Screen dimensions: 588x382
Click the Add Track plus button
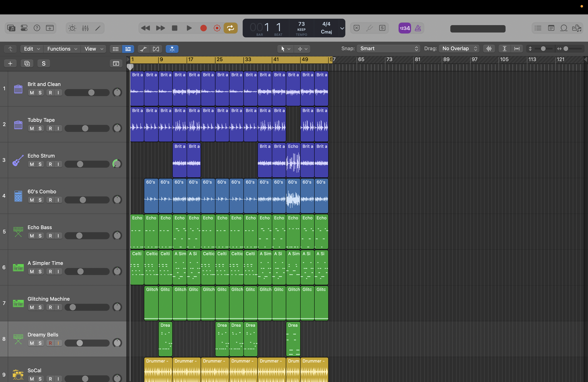click(x=10, y=64)
